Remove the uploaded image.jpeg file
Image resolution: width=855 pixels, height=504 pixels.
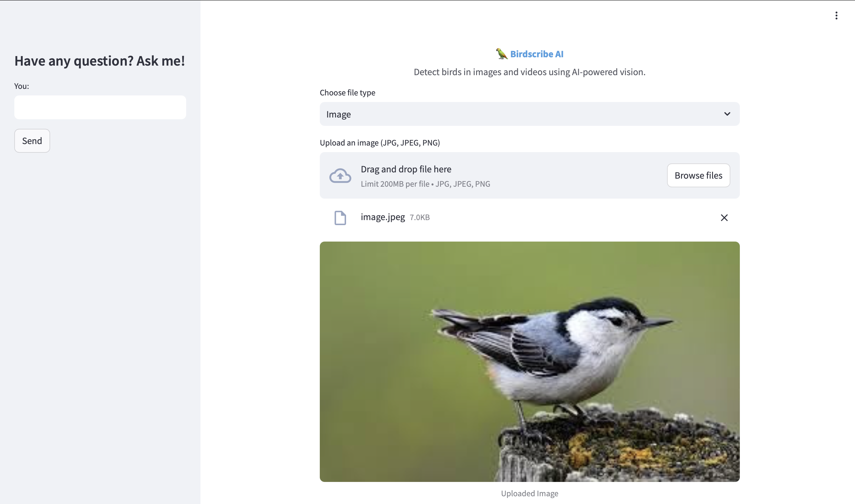[x=724, y=218]
